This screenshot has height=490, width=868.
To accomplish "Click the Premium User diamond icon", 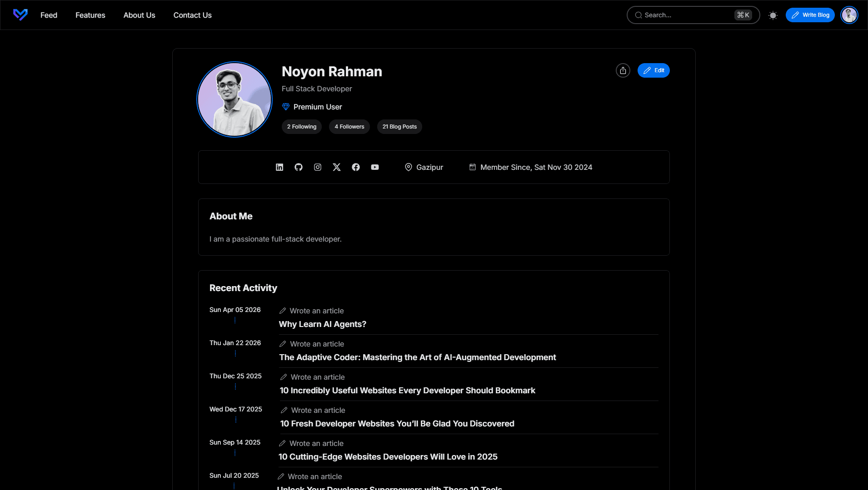I will tap(286, 107).
